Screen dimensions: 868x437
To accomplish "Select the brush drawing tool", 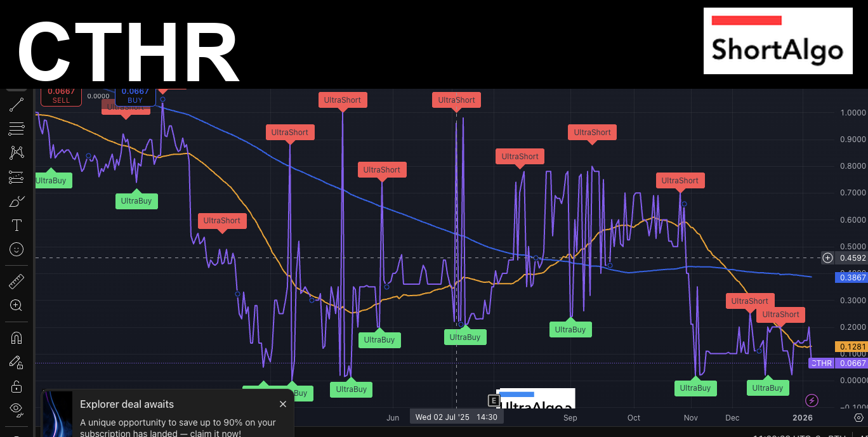I will pos(16,202).
